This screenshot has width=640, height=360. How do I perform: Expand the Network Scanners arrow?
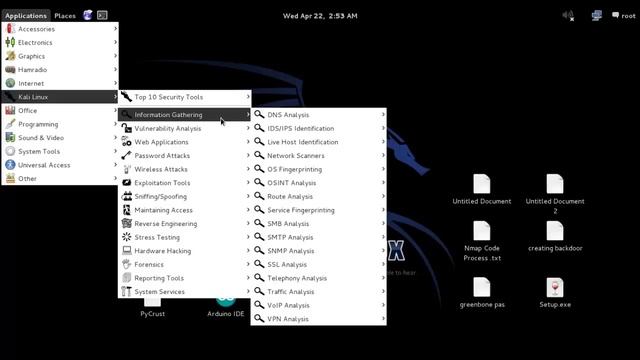click(383, 155)
